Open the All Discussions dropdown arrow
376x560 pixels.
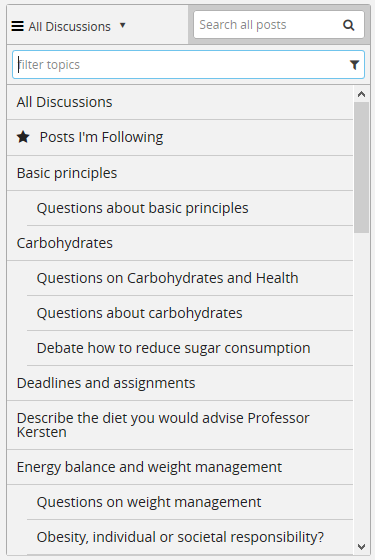pos(122,25)
